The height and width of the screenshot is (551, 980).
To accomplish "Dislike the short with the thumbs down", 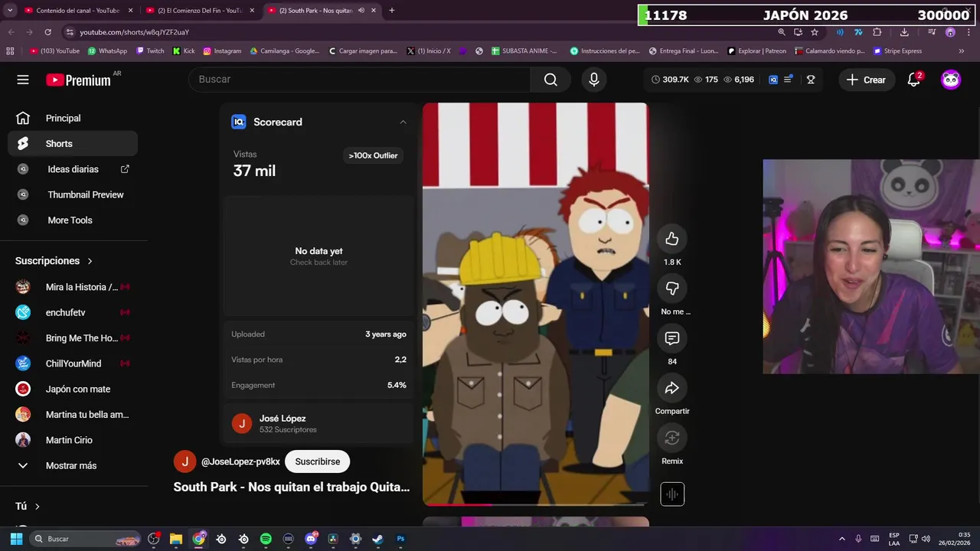I will pyautogui.click(x=672, y=289).
